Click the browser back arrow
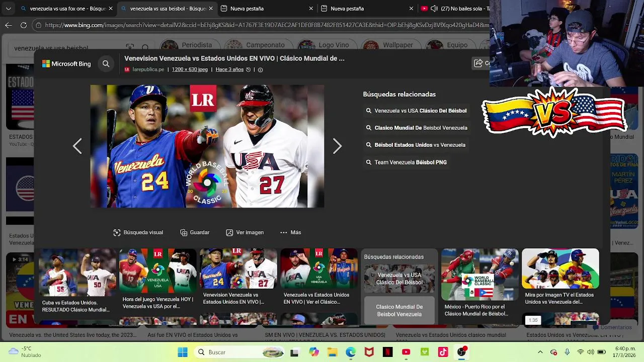Screen dimensions: 644x362 tap(9, 25)
